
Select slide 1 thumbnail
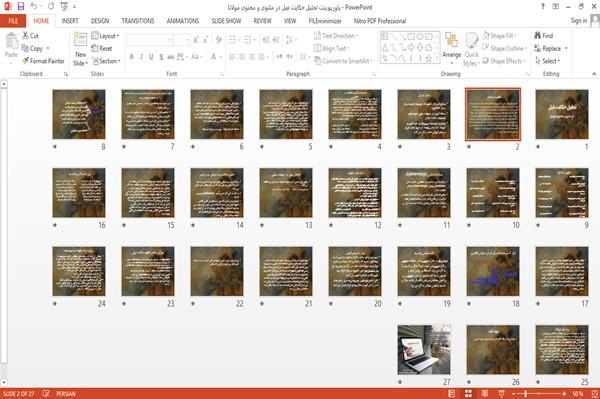click(562, 114)
